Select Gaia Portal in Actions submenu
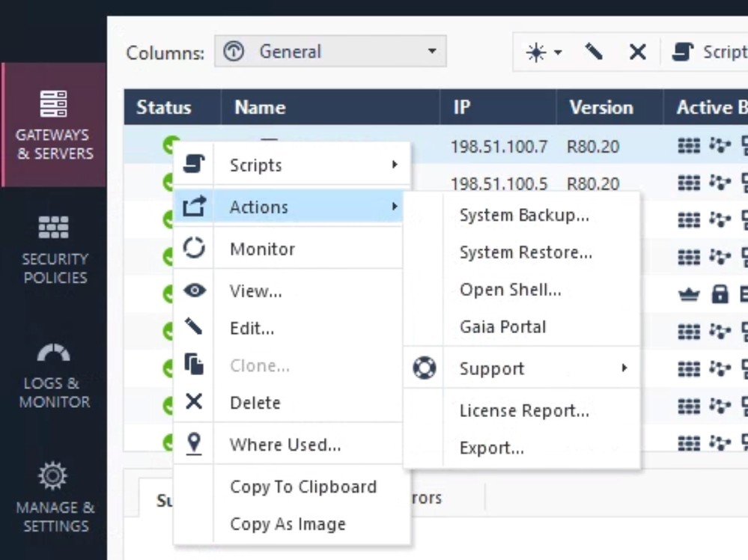748x560 pixels. coord(522,326)
